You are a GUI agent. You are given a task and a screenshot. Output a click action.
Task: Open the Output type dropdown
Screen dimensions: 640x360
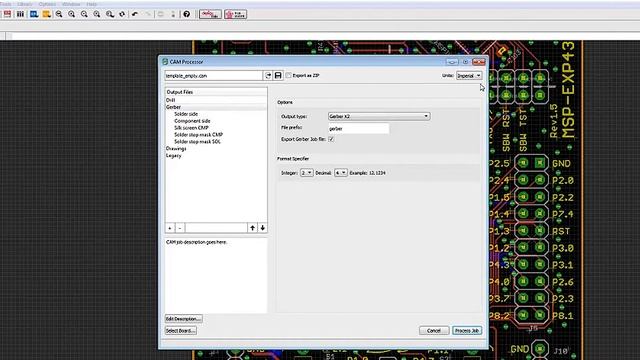click(x=379, y=116)
